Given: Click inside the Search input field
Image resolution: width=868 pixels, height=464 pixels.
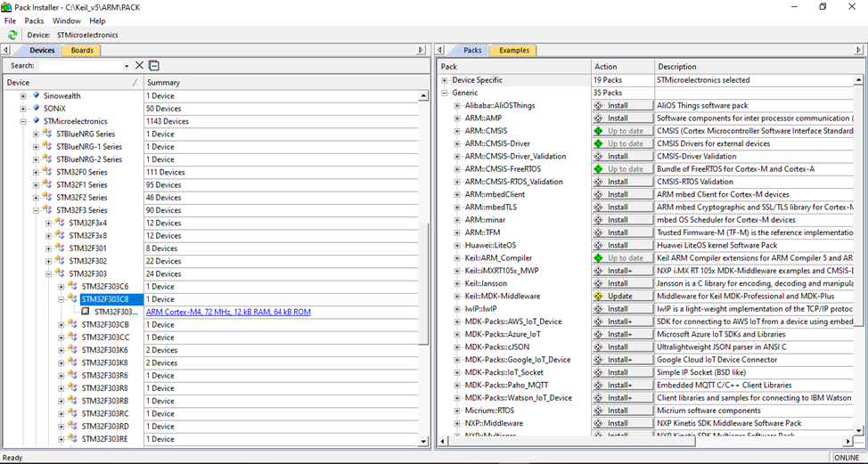Looking at the screenshot, I should 81,66.
